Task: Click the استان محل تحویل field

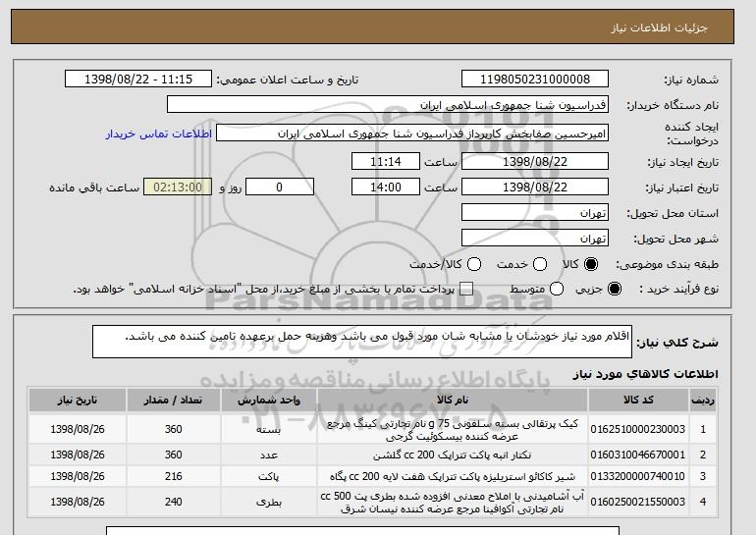Action: point(535,213)
